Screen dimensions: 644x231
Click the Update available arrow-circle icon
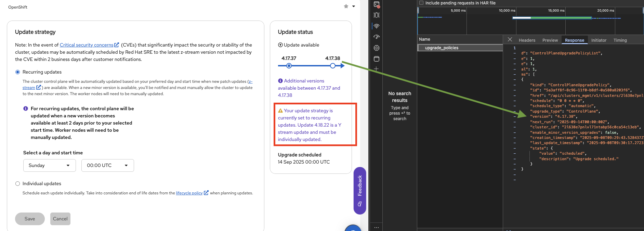[280, 45]
